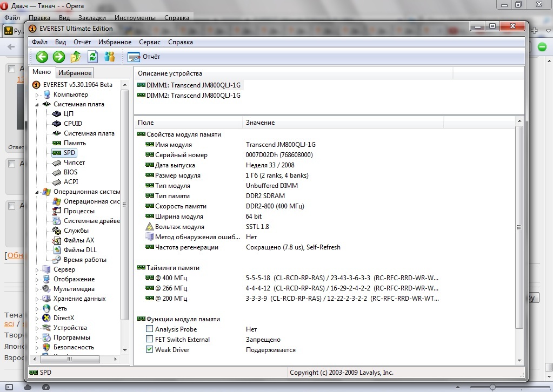
Task: Select the SPD tree item
Action: click(x=69, y=152)
